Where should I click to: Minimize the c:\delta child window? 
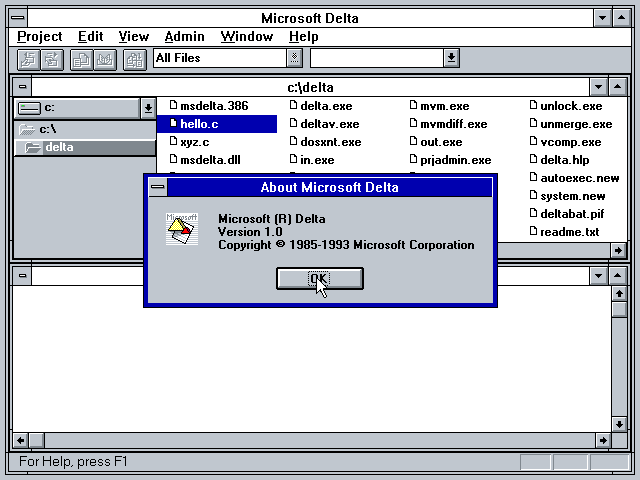598,87
